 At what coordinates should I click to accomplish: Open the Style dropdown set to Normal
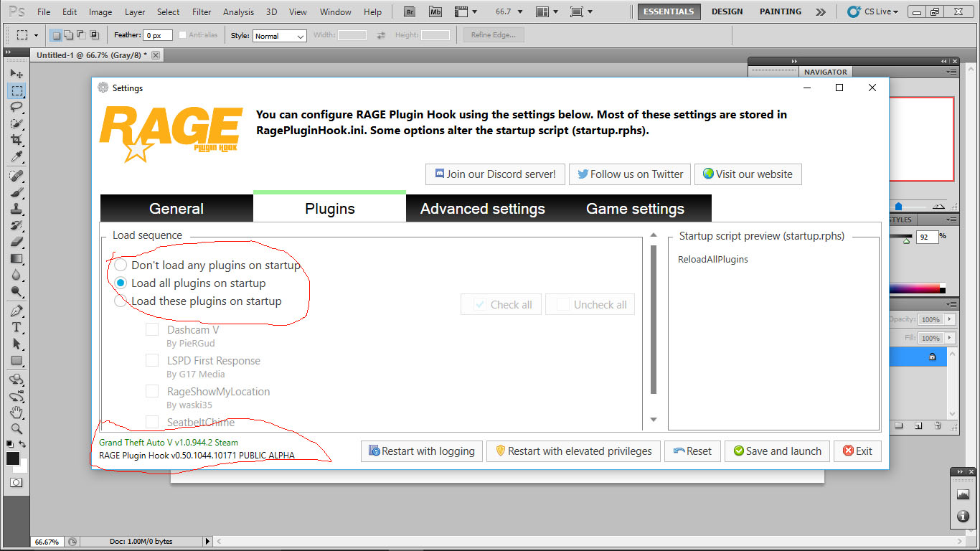point(280,36)
